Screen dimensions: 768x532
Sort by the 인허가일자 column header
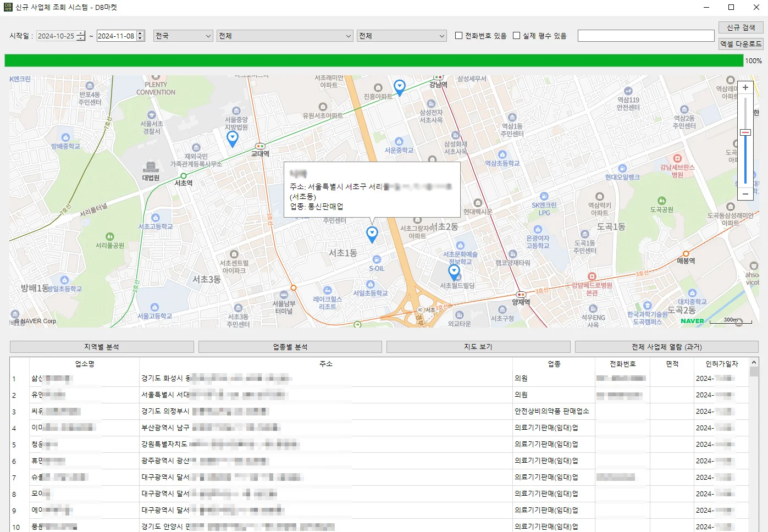pos(722,364)
